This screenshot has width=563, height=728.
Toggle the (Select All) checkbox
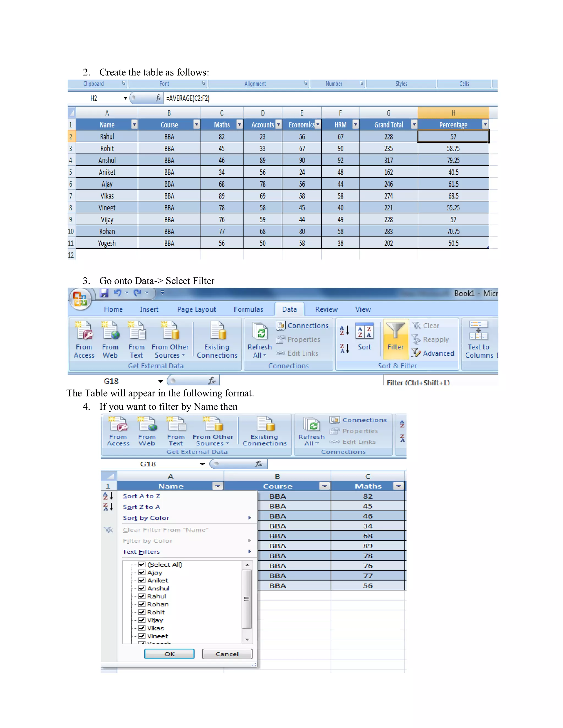click(x=142, y=564)
